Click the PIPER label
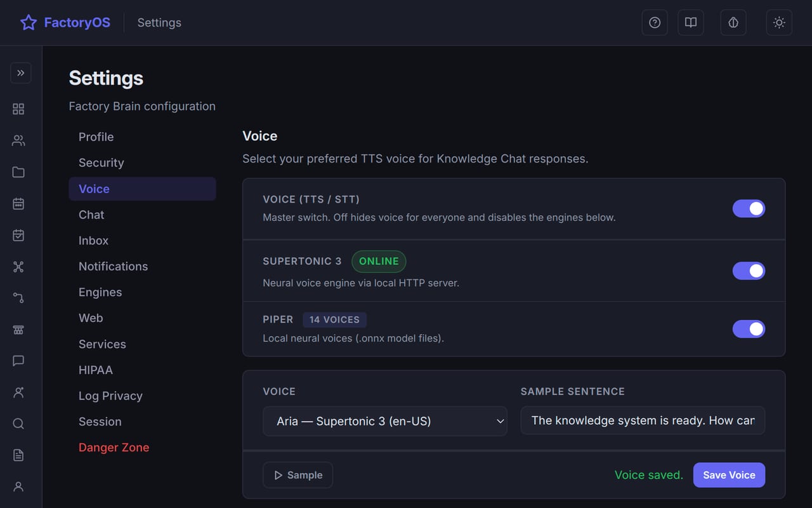Screen dimensions: 812x508 click(x=278, y=319)
